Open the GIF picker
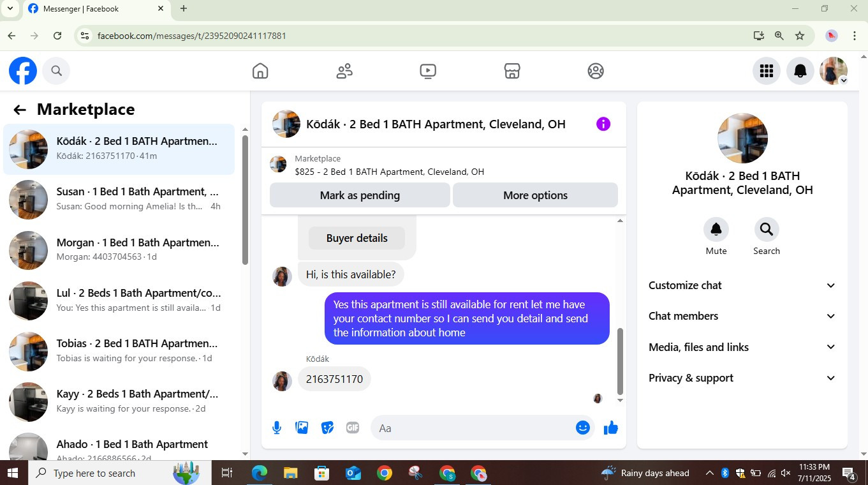868x485 pixels. 353,428
